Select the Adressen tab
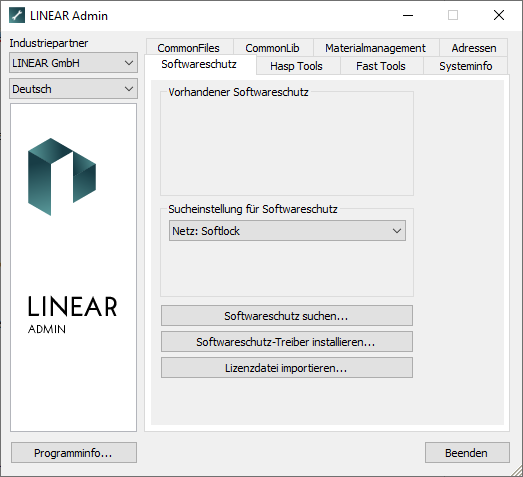523x477 pixels. tap(474, 48)
